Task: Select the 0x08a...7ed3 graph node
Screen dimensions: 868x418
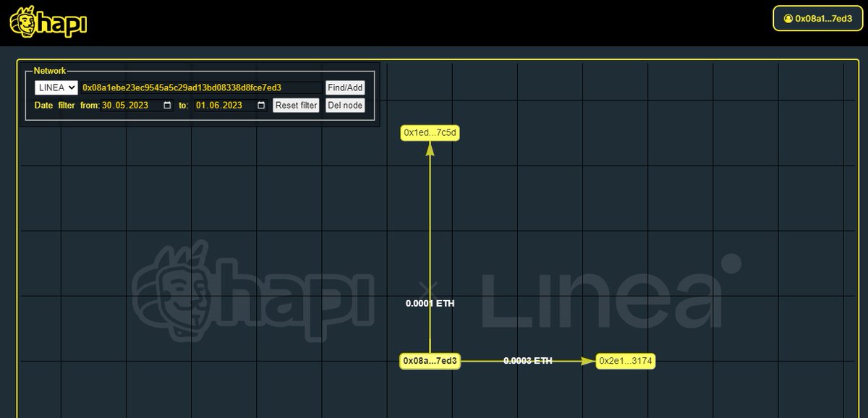Action: tap(430, 361)
